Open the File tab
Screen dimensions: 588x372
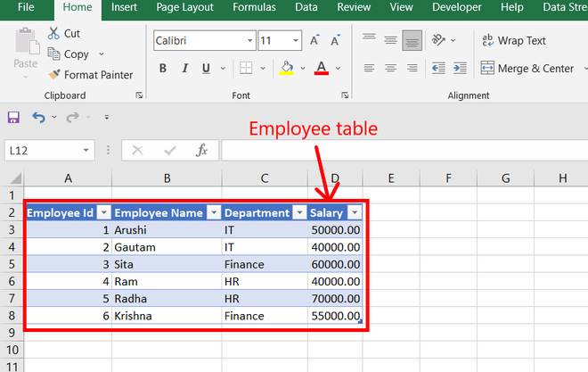26,7
